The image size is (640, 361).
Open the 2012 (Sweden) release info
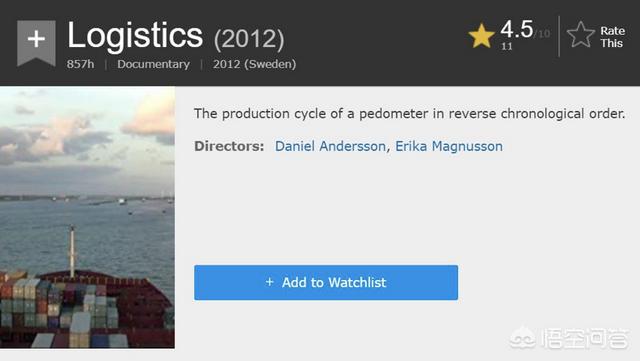coord(254,64)
